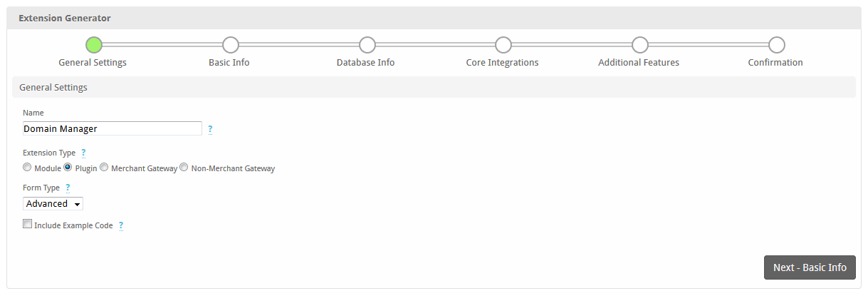Viewport: 868px width, 296px height.
Task: Click the Core Integrations step circle
Action: 503,45
